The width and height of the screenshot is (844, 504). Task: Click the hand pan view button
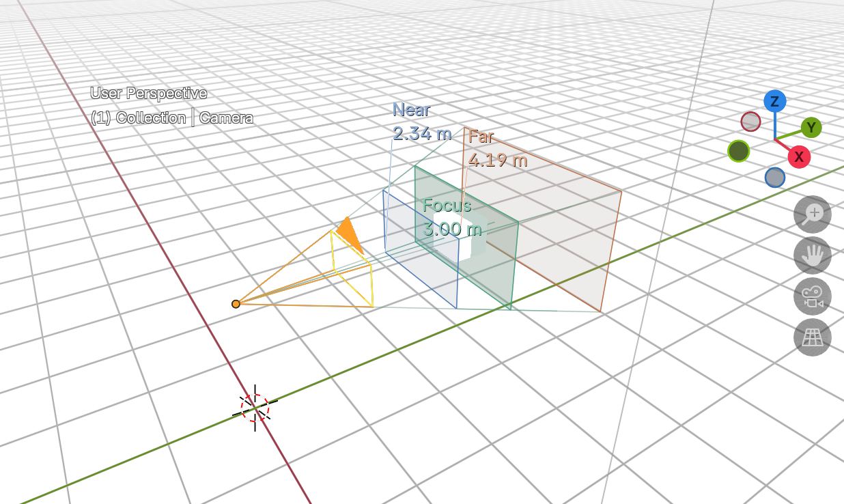tap(812, 255)
